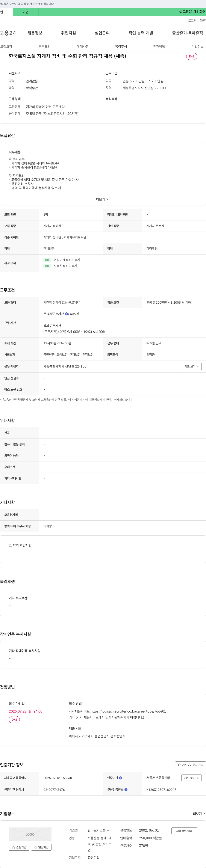206x868 pixels.
Task: Click the 중견기업 company size value
Action: (94, 857)
